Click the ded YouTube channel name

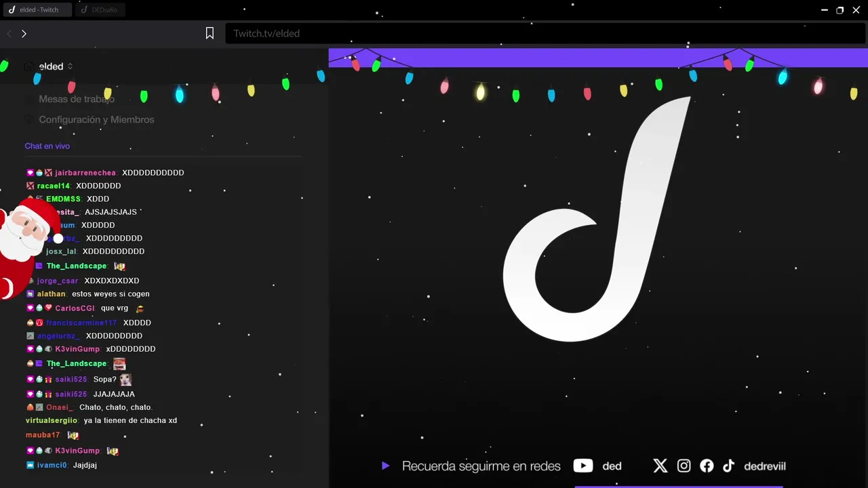[x=612, y=466]
